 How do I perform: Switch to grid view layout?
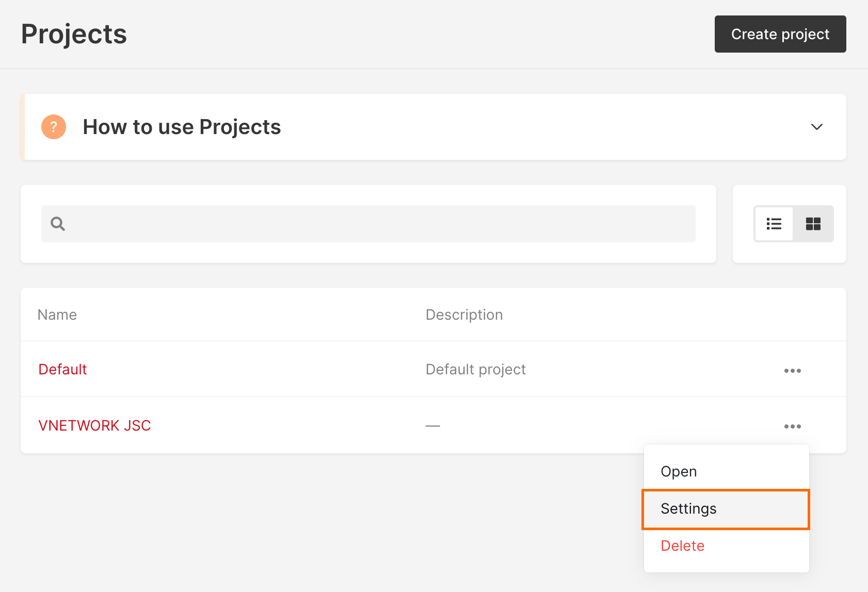[x=813, y=224]
